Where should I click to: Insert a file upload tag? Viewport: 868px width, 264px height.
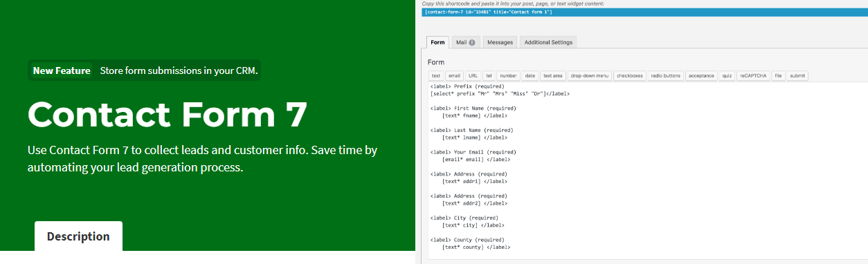[778, 76]
